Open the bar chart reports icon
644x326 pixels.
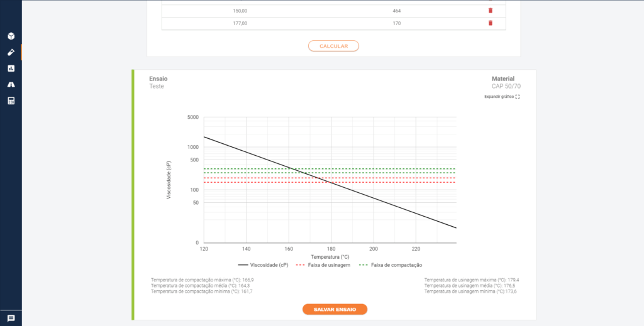coord(11,68)
